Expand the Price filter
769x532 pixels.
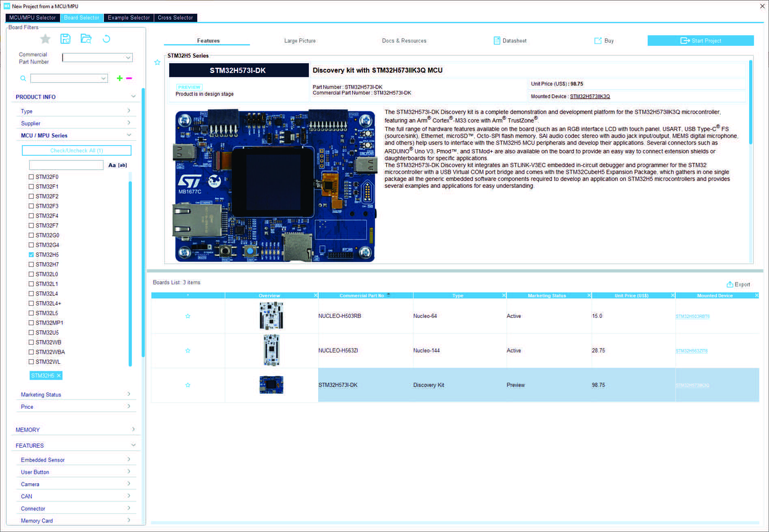tap(129, 406)
